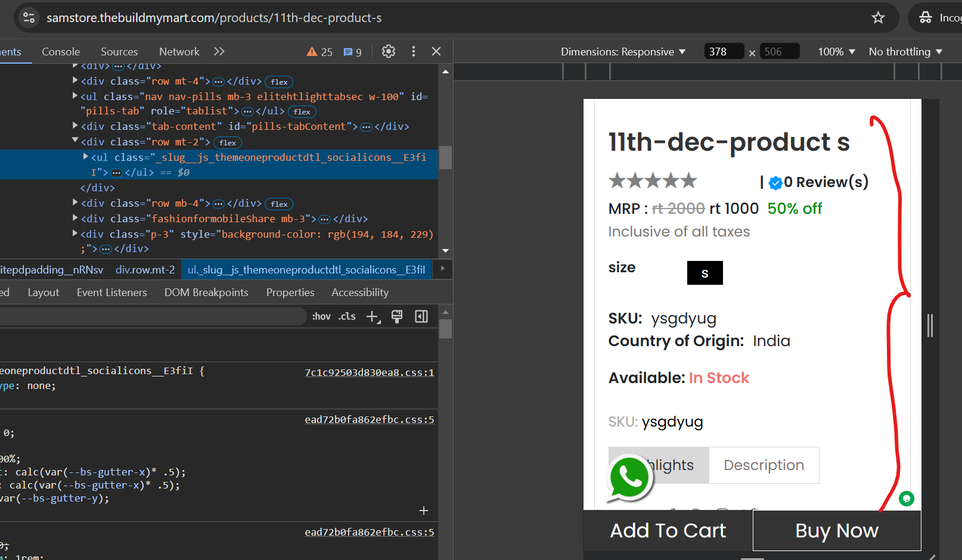Image resolution: width=962 pixels, height=560 pixels.
Task: Toggle :hov element state panel
Action: [x=321, y=316]
